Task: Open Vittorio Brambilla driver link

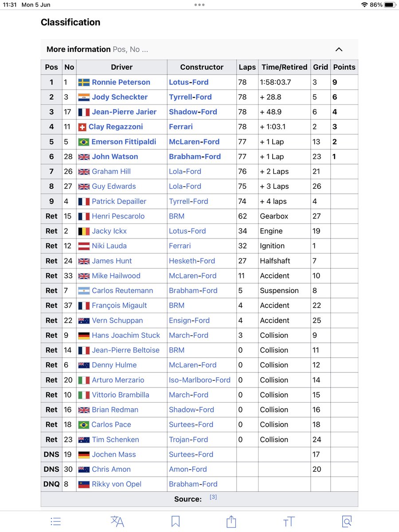Action: [121, 395]
